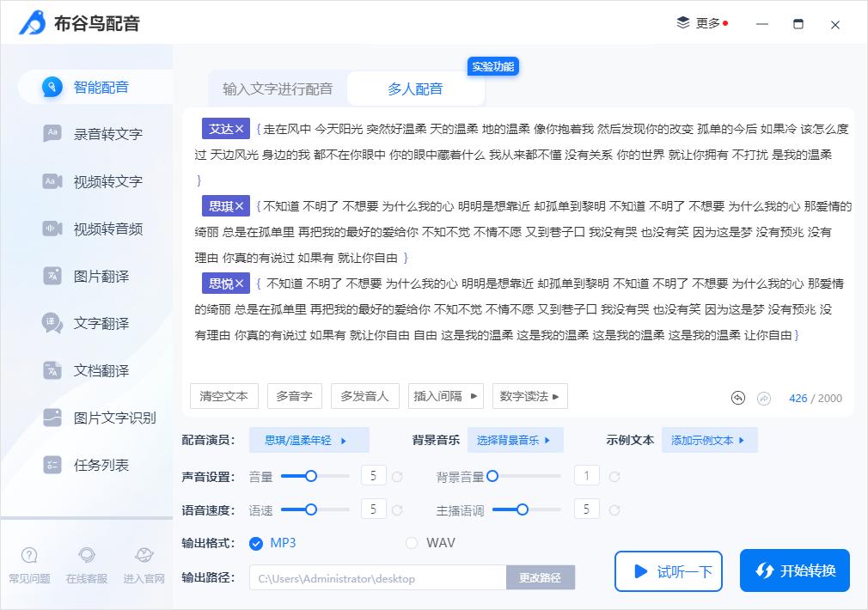Switch output format to WAV

(412, 543)
